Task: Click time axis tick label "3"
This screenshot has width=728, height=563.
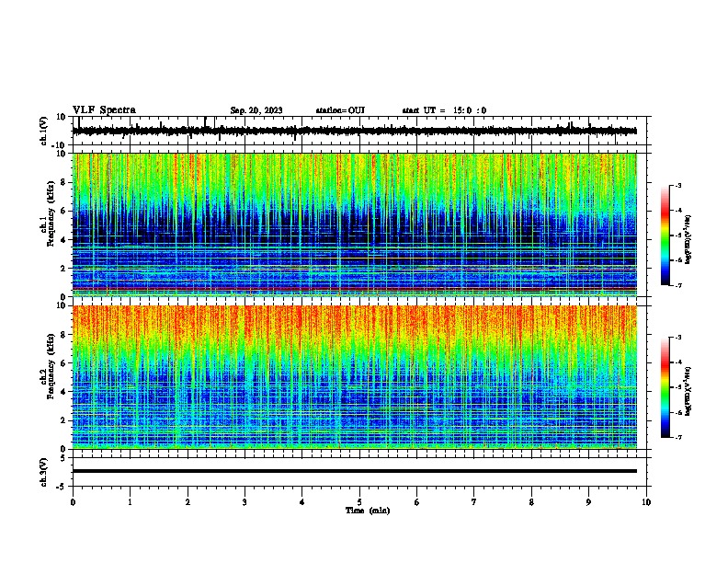Action: click(245, 502)
